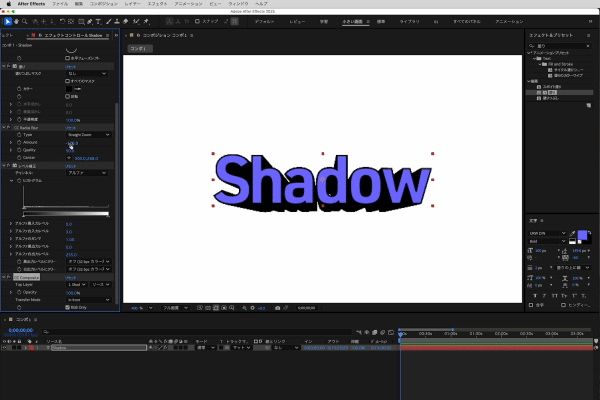Collapse the CC Composite effect
This screenshot has width=600, height=400.
coord(4,277)
